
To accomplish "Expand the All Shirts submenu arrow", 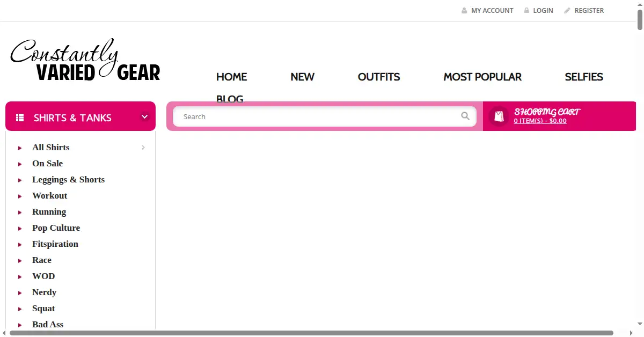I will pos(143,148).
